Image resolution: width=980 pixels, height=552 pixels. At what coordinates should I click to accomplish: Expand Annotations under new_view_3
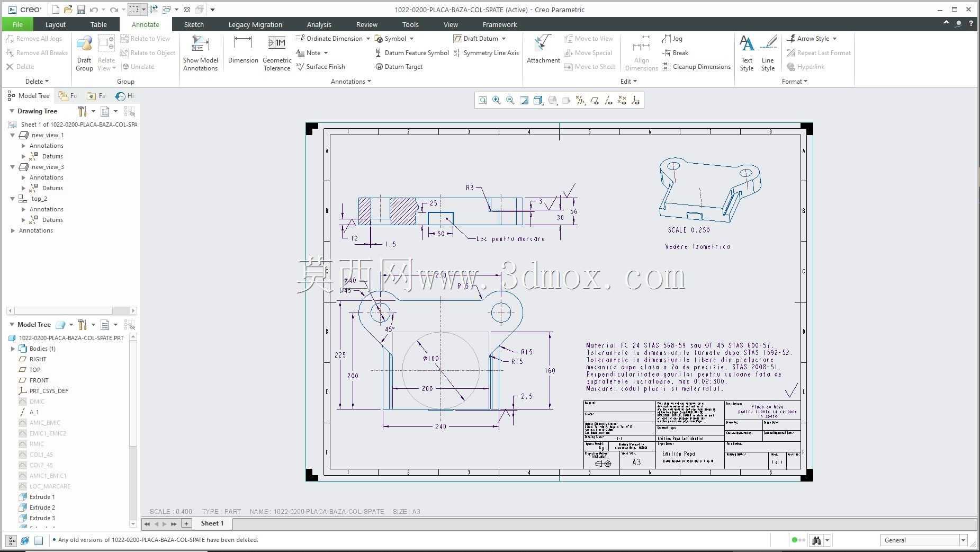point(23,177)
